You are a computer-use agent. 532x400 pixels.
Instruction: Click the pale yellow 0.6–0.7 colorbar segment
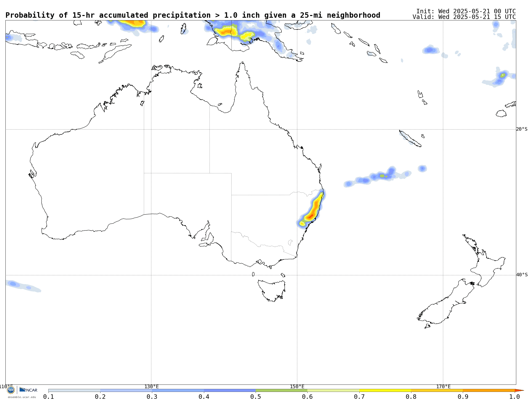point(333,390)
